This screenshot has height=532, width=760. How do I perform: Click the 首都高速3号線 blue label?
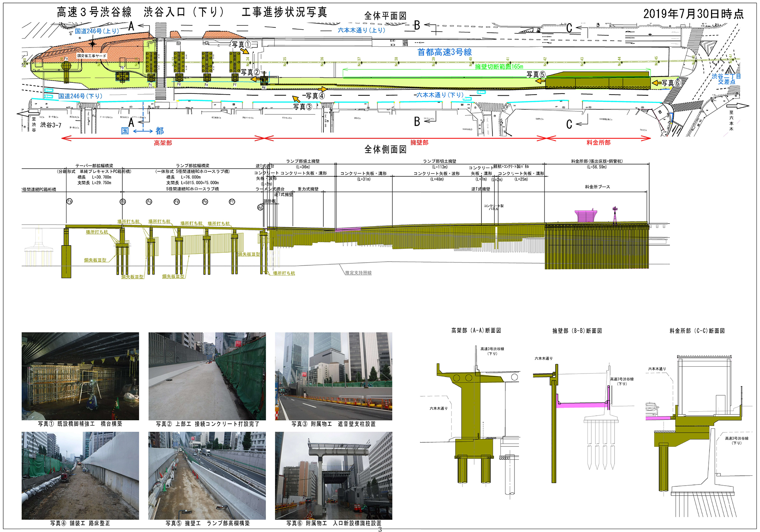[x=444, y=52]
